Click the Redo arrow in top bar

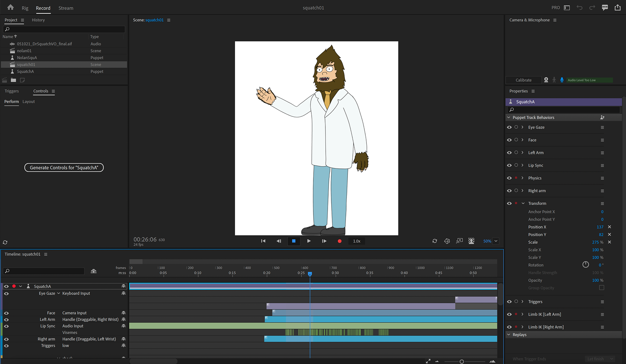592,8
